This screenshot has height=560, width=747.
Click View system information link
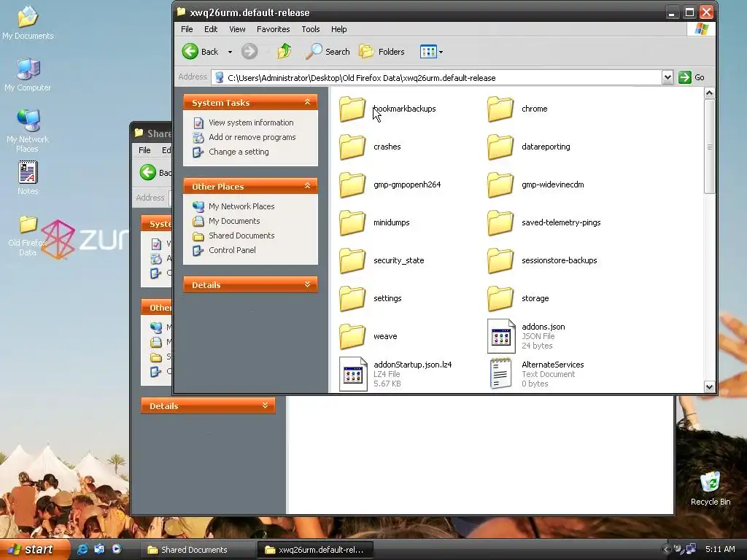pos(251,122)
